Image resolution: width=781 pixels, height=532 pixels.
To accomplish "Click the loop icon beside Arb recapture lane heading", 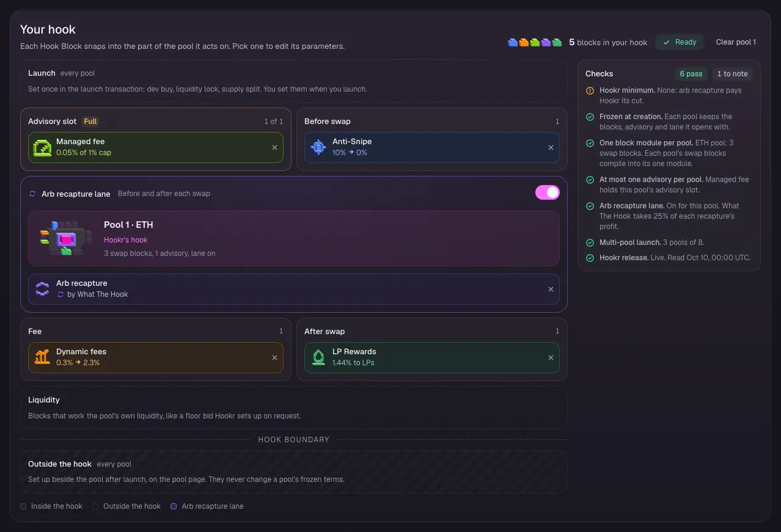I will 32,194.
